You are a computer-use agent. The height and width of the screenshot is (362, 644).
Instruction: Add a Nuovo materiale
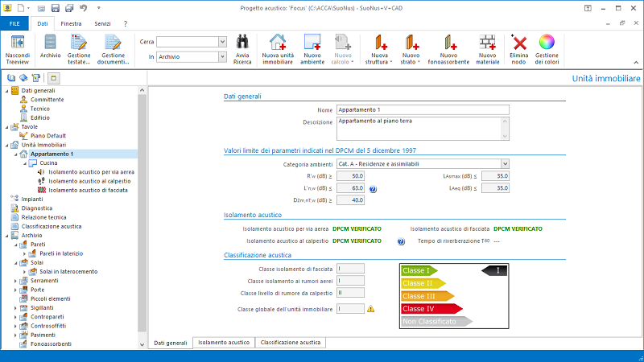click(x=488, y=50)
